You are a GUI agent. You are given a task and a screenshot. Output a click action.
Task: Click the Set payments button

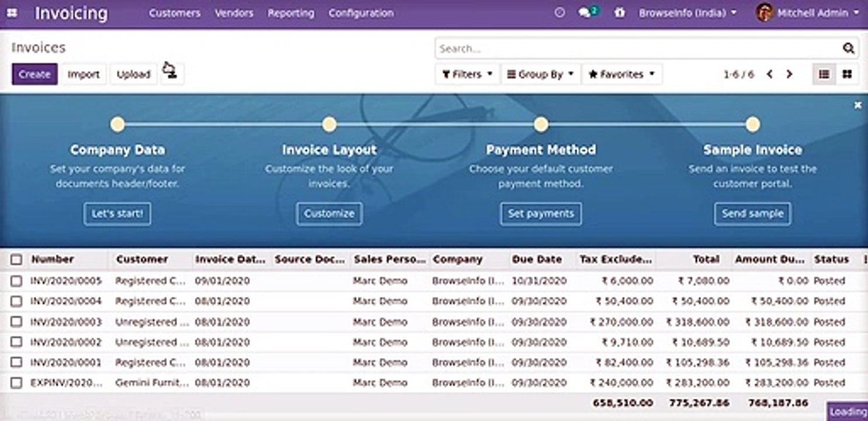pyautogui.click(x=541, y=213)
